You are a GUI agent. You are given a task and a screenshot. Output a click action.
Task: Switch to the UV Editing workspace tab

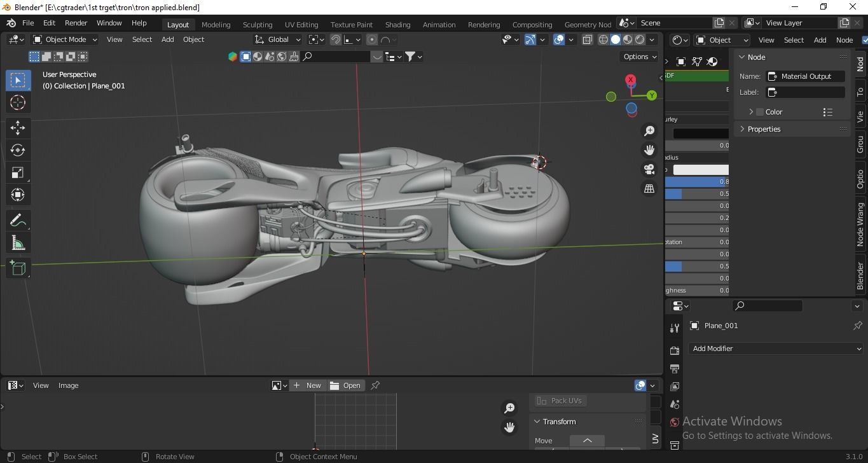tap(301, 24)
